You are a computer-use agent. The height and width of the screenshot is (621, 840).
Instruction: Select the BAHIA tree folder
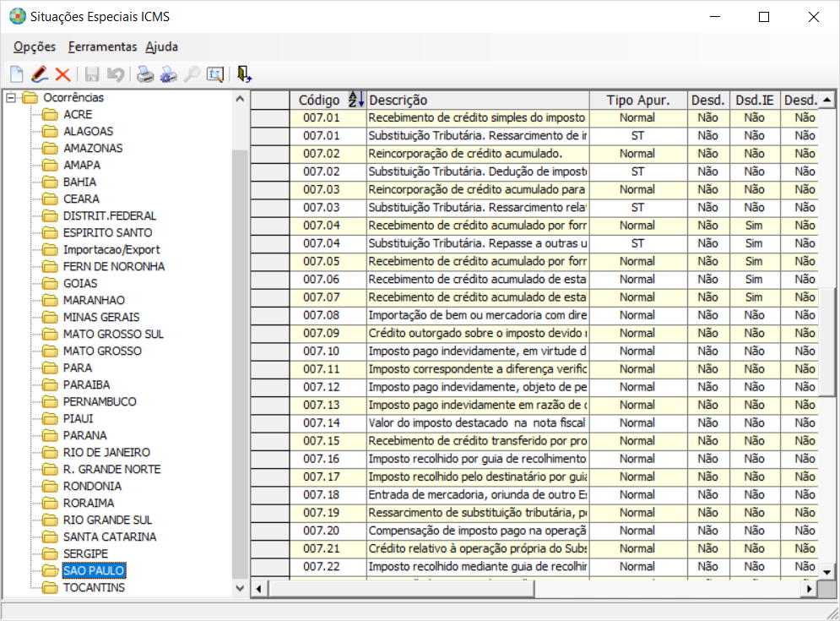click(x=79, y=182)
